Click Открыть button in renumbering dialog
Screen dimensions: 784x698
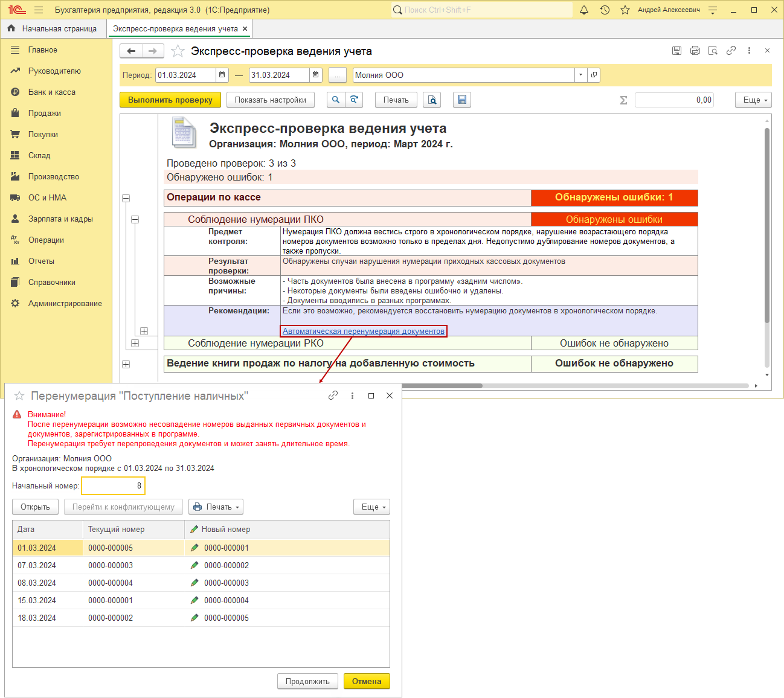[x=35, y=507]
